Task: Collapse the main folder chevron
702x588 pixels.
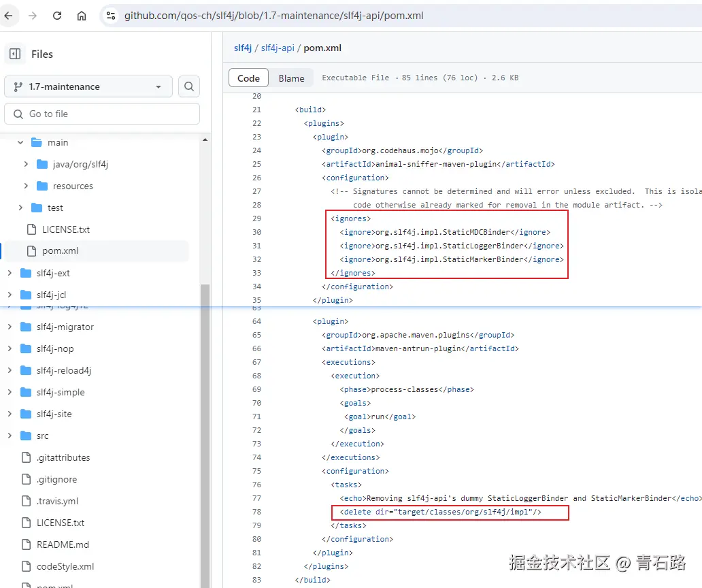Action: click(x=20, y=142)
